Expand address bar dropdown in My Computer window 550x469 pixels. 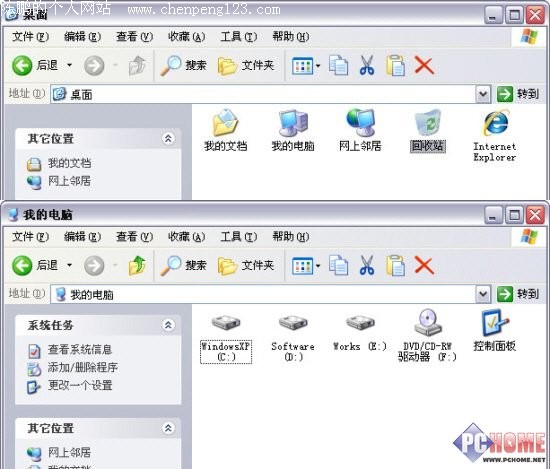tap(483, 294)
